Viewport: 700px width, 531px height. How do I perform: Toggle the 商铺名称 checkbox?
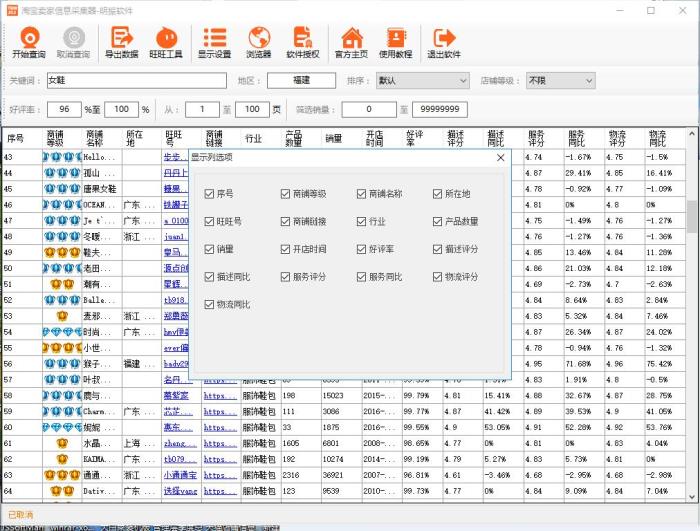click(362, 194)
